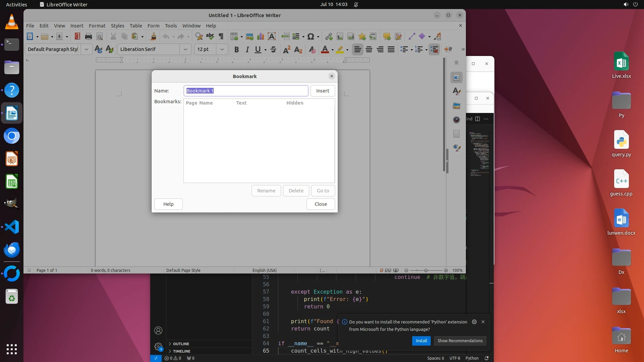Click the Insert Image toolbar icon

point(250,37)
